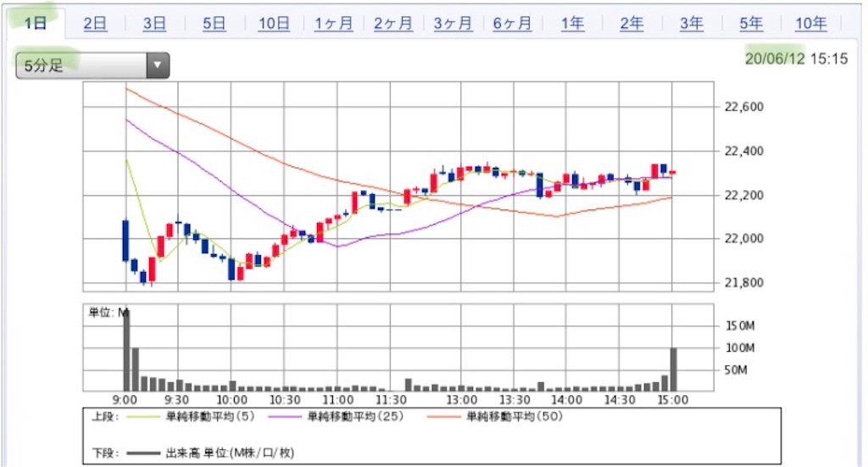View the 1ヶ月 chart range
The height and width of the screenshot is (467, 868).
[333, 23]
